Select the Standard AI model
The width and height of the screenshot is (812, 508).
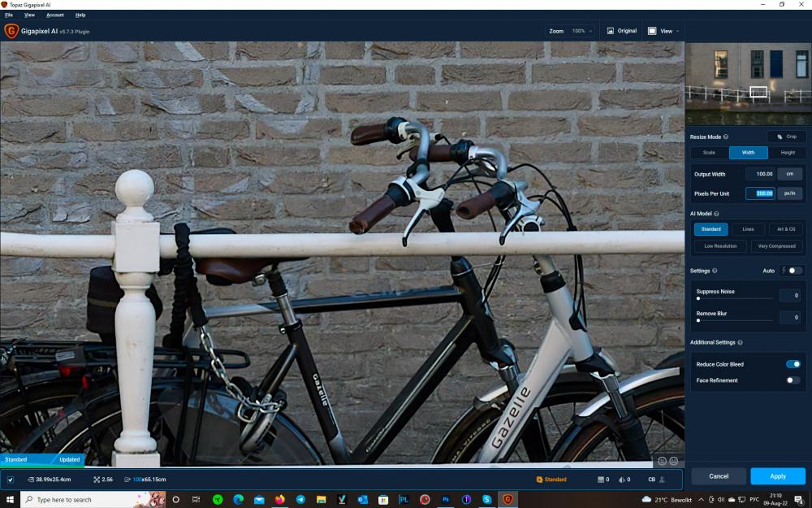711,229
